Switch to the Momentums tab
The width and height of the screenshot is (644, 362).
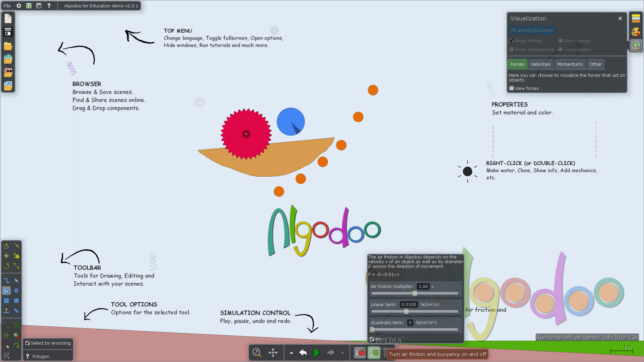[570, 64]
